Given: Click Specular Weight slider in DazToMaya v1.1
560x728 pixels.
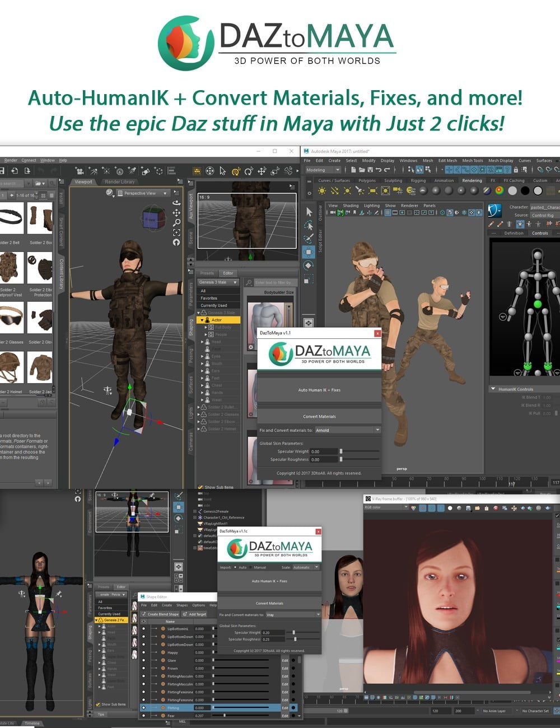Looking at the screenshot, I should coord(360,451).
